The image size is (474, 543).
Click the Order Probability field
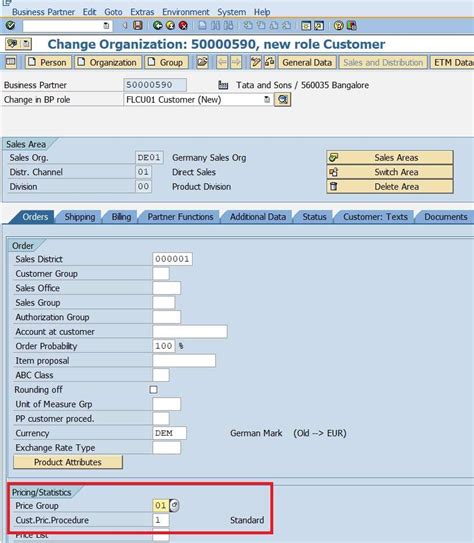163,346
